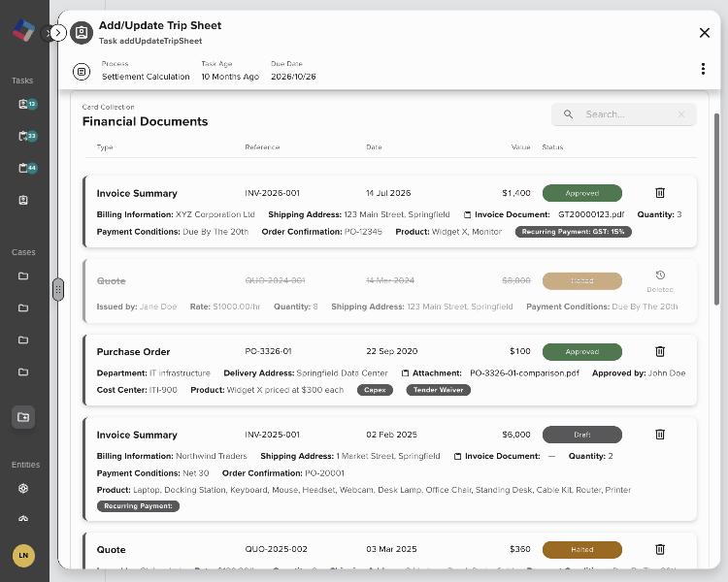Open second folder icon under Cases
Image resolution: width=728 pixels, height=582 pixels.
point(23,308)
